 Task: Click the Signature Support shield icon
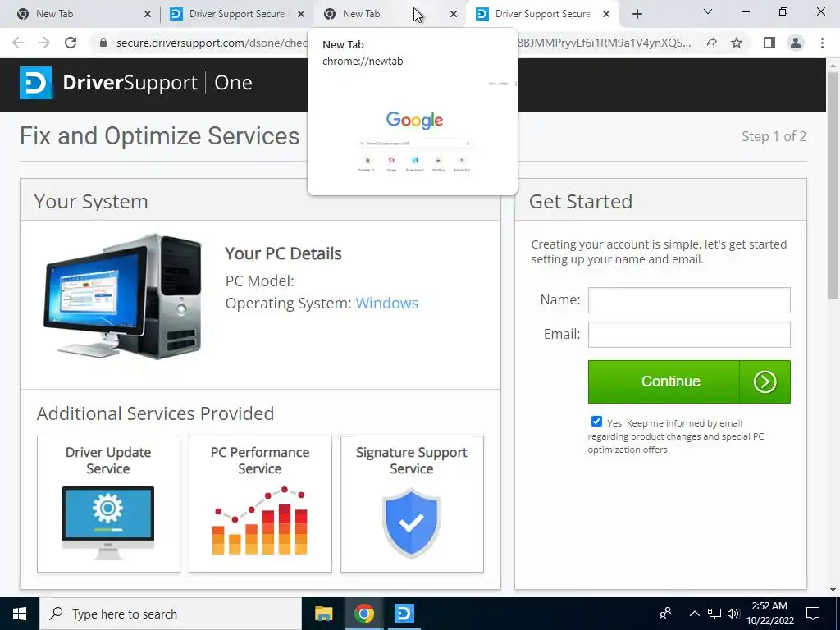pyautogui.click(x=412, y=523)
